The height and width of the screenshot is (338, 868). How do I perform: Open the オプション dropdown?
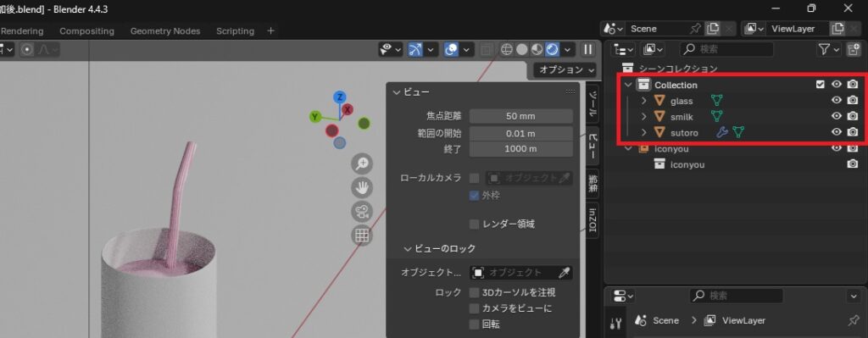[x=565, y=69]
